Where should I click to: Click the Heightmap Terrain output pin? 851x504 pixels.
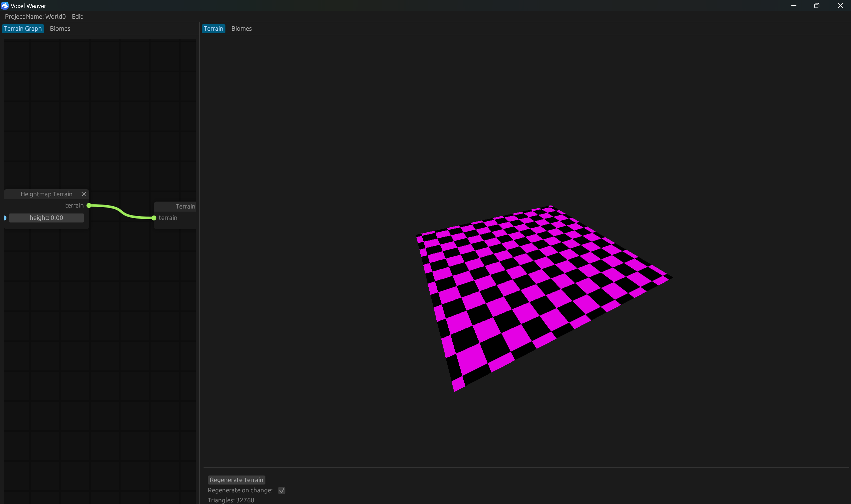tap(89, 206)
